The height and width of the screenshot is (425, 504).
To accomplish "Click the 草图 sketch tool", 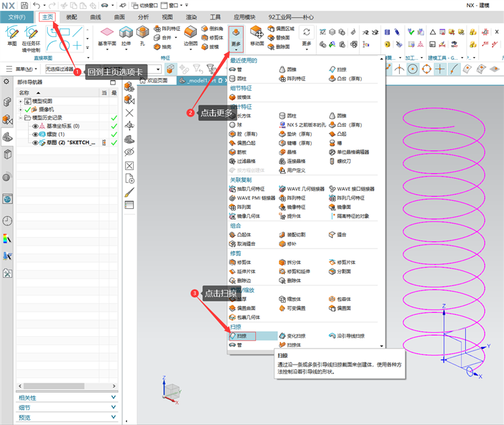I will coord(12,36).
